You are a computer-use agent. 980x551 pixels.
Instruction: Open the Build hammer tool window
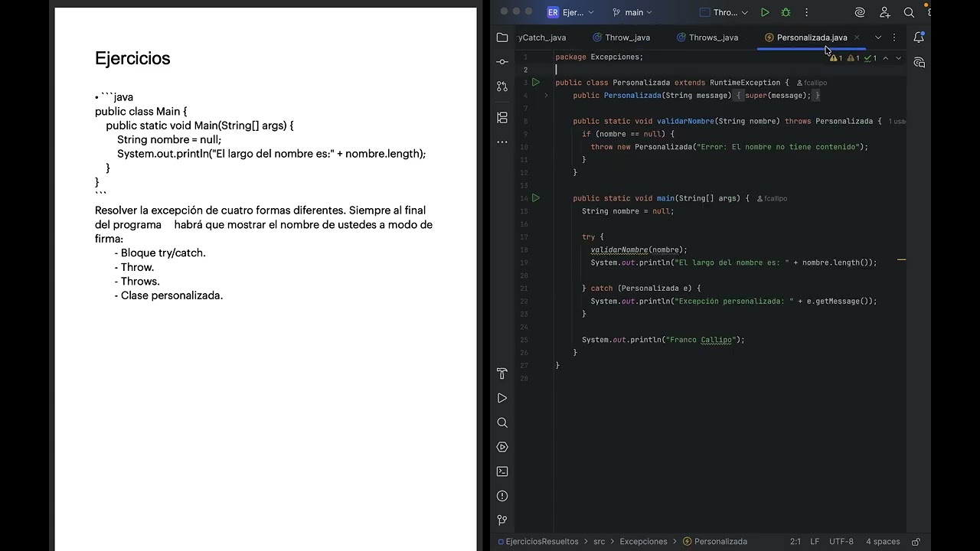pos(502,373)
